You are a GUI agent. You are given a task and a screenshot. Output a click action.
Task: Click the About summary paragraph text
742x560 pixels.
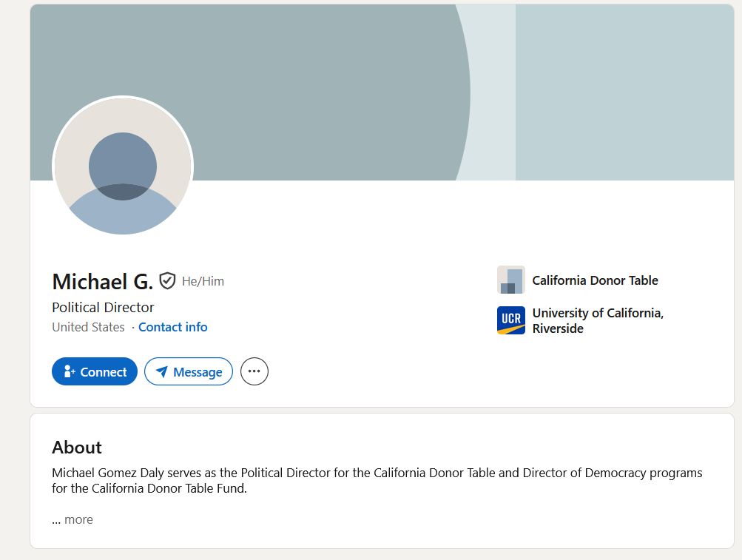[x=377, y=480]
